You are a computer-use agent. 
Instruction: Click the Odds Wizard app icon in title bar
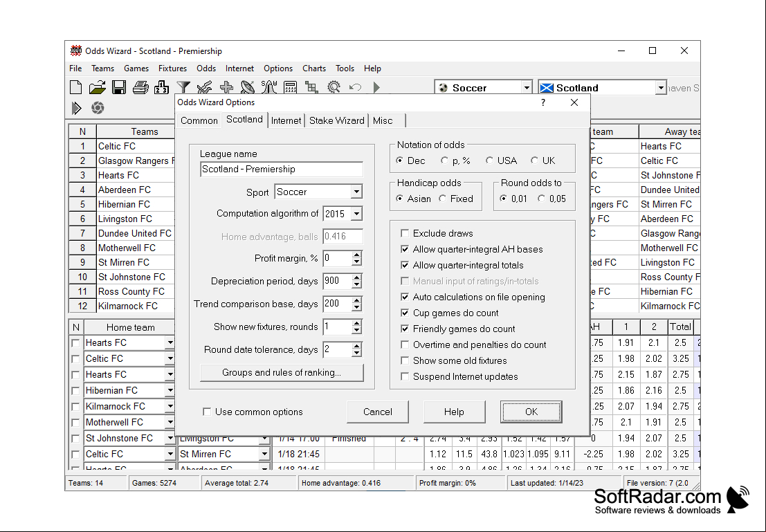click(x=75, y=51)
